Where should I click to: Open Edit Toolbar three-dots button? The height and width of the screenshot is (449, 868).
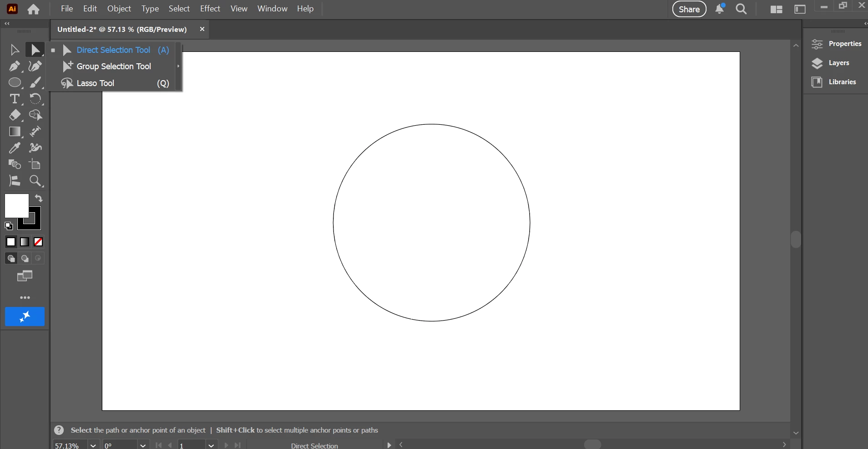click(x=25, y=298)
